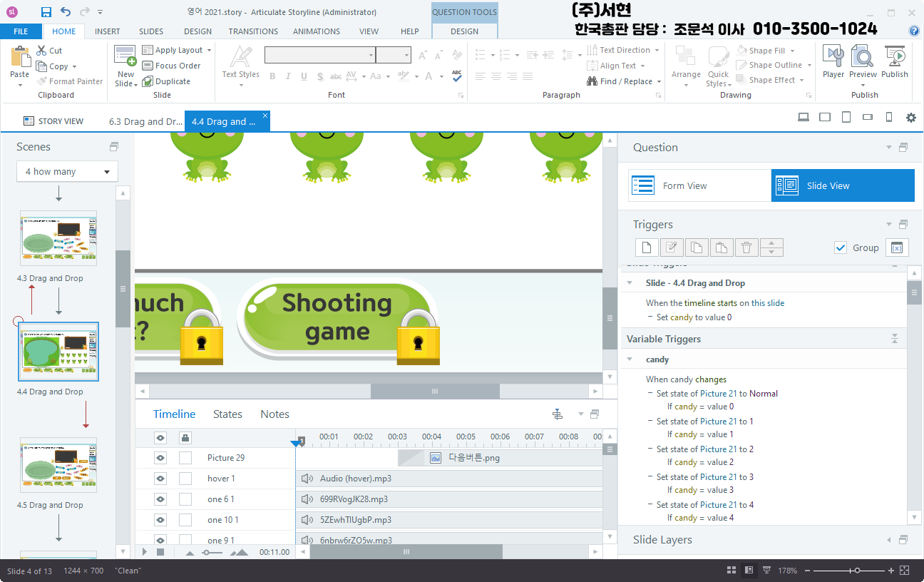Switch to tablet portrait view icon
Viewport: 924px width, 582px height.
point(846,118)
